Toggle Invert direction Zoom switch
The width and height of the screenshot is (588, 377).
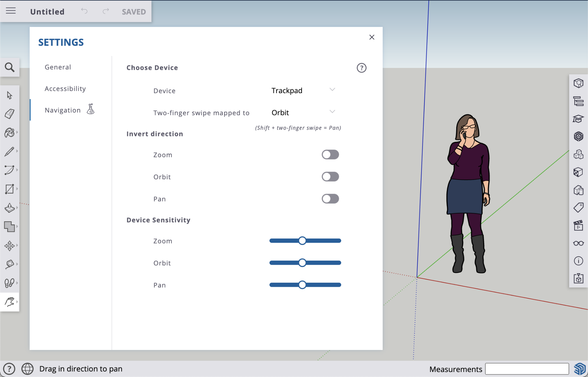tap(330, 155)
